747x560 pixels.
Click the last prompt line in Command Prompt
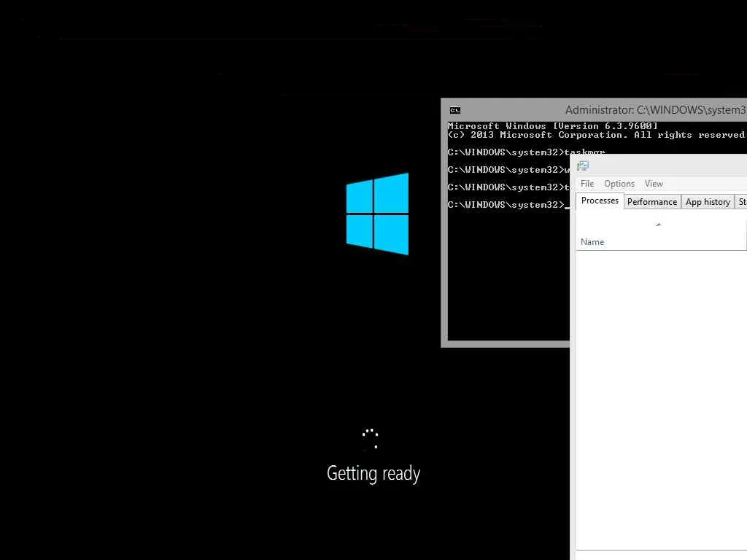click(508, 205)
